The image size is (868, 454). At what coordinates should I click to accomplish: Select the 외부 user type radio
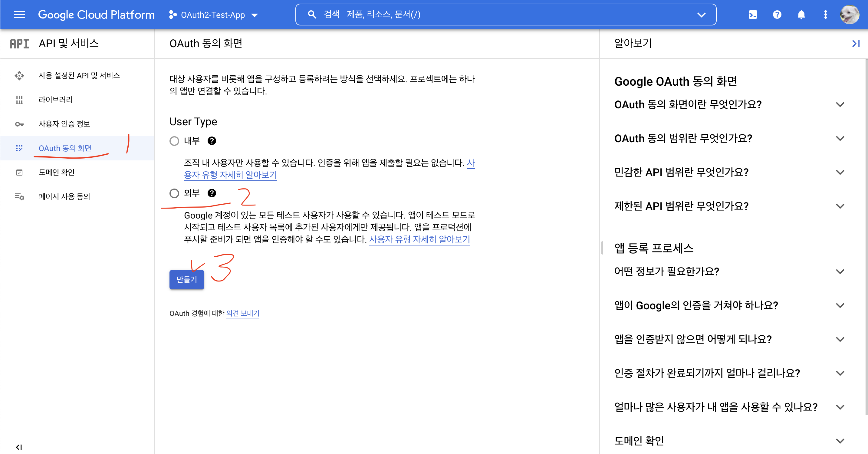pos(174,193)
